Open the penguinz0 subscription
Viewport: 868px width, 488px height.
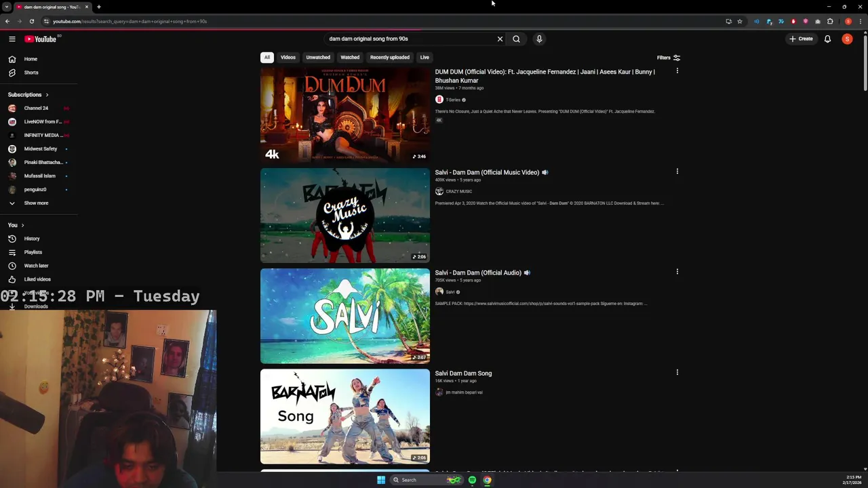(38, 190)
